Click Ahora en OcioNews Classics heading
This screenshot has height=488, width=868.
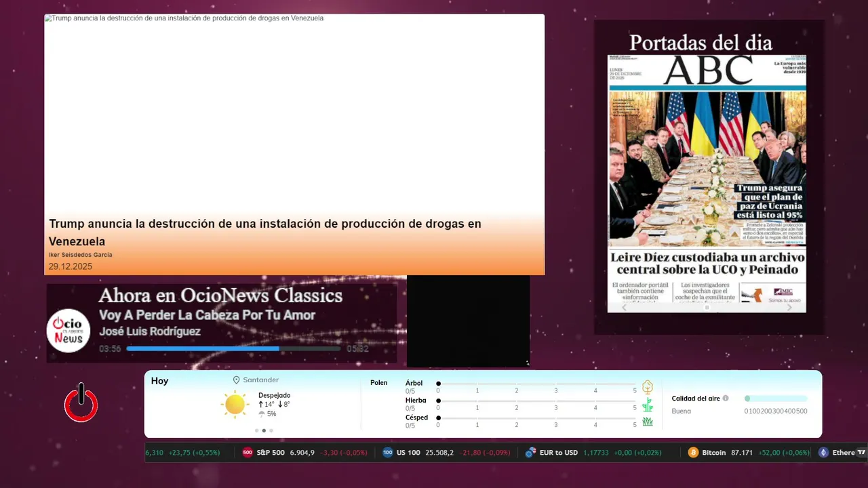click(x=220, y=296)
